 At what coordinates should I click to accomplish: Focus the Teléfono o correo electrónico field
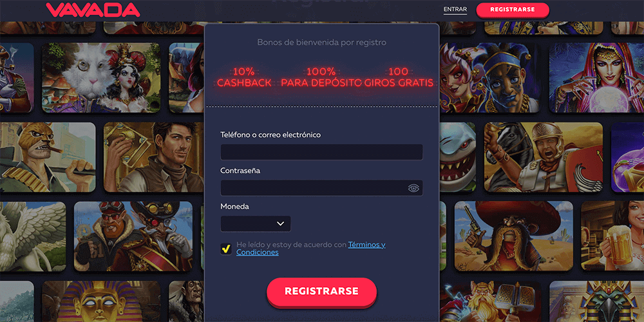coord(321,152)
